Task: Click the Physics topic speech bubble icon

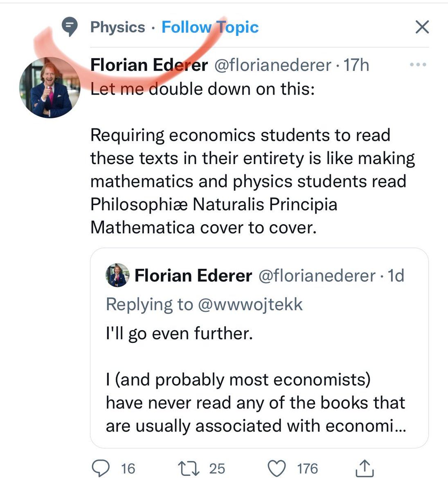Action: coord(70,27)
